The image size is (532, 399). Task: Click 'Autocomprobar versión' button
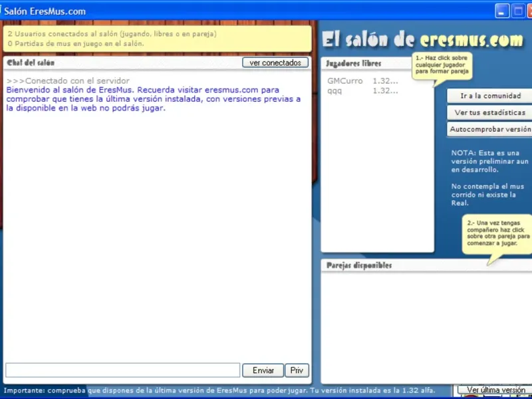coord(490,129)
